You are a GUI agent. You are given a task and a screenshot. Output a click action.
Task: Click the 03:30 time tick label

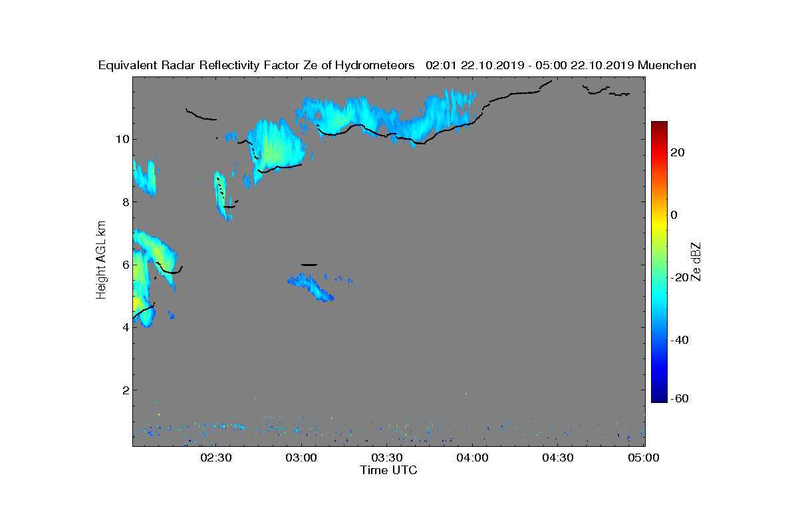point(387,458)
